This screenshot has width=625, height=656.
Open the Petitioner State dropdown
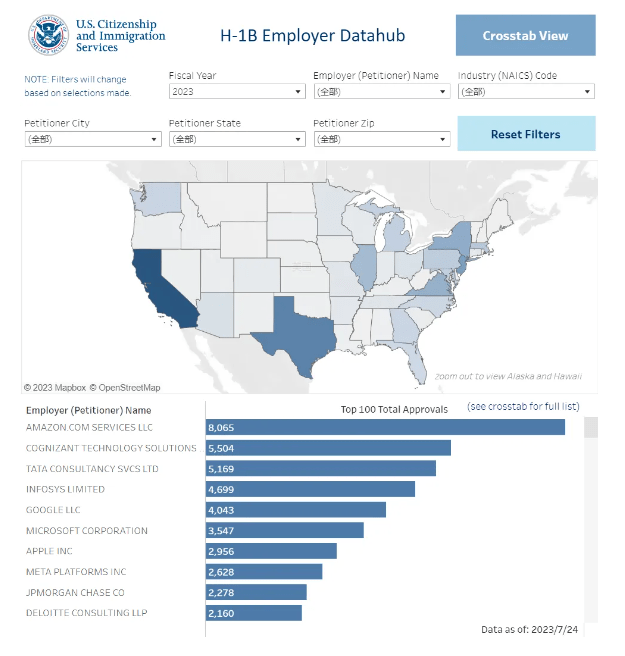coord(237,139)
